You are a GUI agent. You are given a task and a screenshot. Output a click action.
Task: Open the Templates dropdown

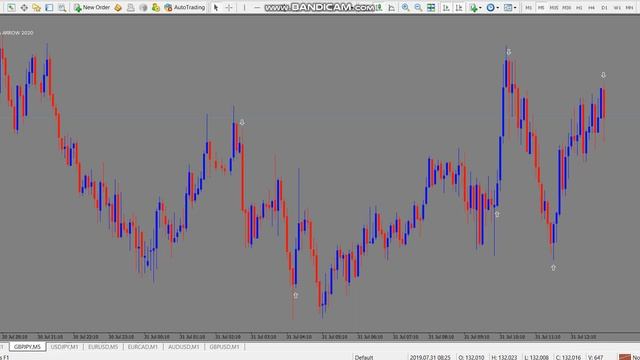[510, 7]
